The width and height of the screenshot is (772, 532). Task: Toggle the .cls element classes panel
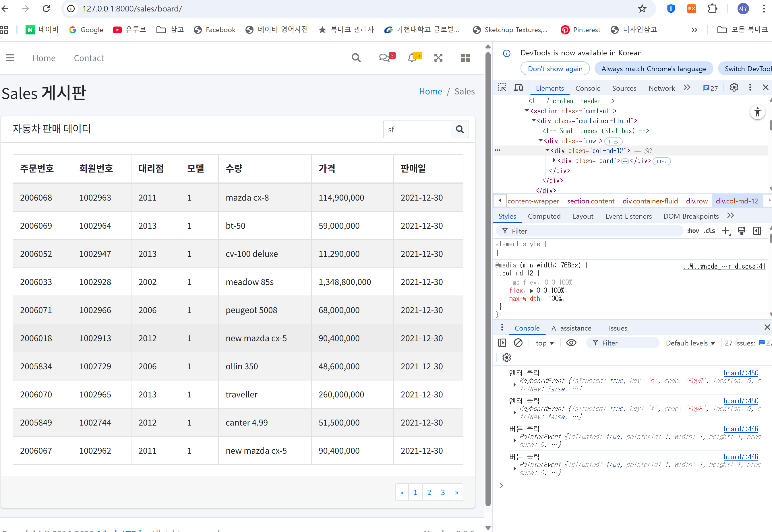tap(709, 231)
